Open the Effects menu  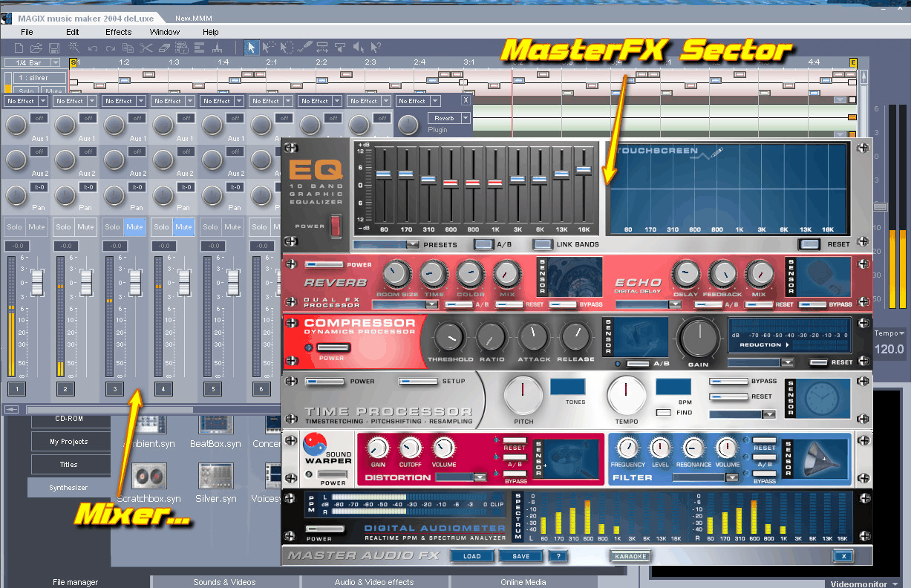pyautogui.click(x=118, y=32)
